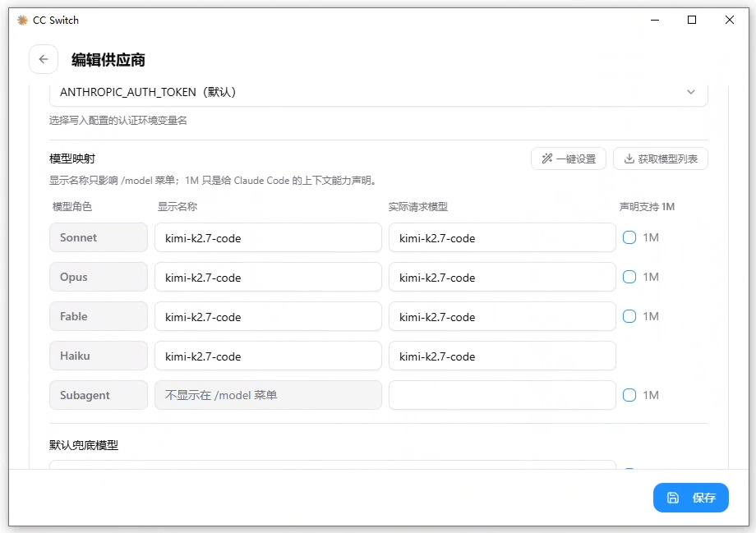The height and width of the screenshot is (533, 756).
Task: Edit the Opus display name field
Action: [268, 277]
